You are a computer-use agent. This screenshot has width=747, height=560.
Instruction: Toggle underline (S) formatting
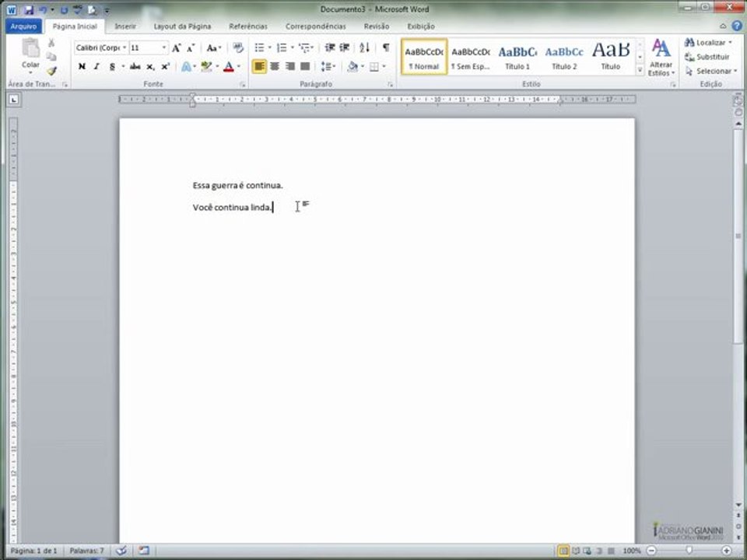click(112, 66)
